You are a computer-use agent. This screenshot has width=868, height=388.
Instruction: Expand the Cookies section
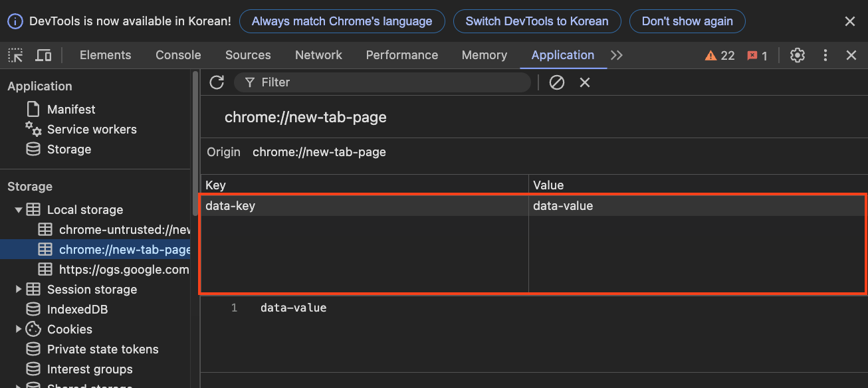pyautogui.click(x=19, y=330)
